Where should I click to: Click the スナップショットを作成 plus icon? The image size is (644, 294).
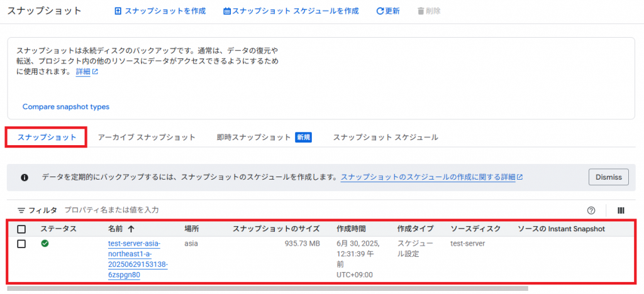(118, 11)
